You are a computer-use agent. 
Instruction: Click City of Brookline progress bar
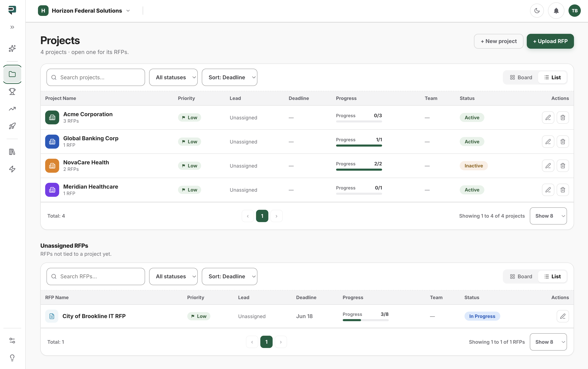(x=365, y=320)
